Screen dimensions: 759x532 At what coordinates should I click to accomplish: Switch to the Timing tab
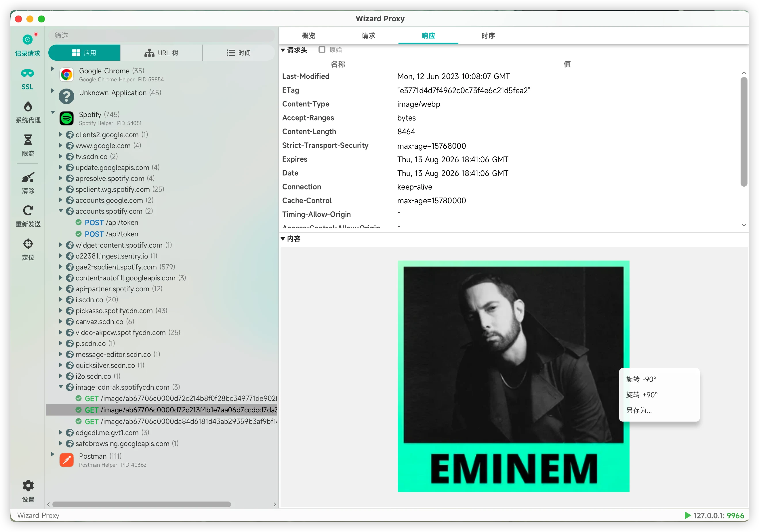pyautogui.click(x=488, y=35)
